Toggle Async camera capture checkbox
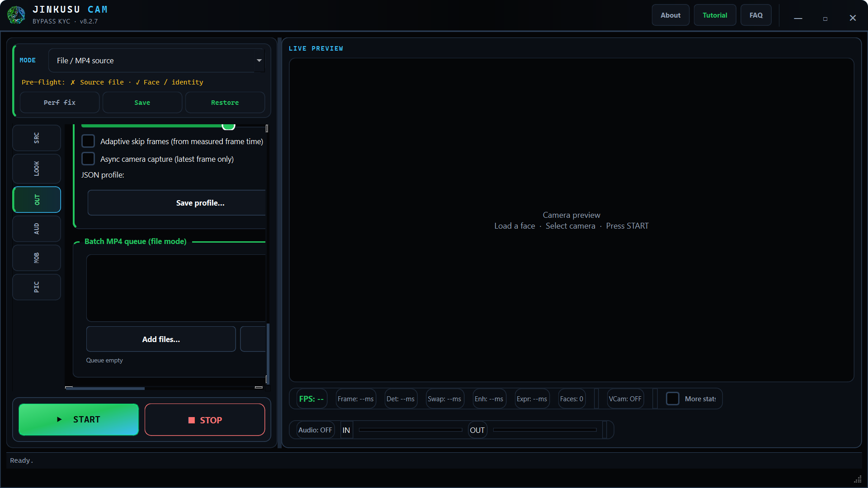 coord(88,159)
